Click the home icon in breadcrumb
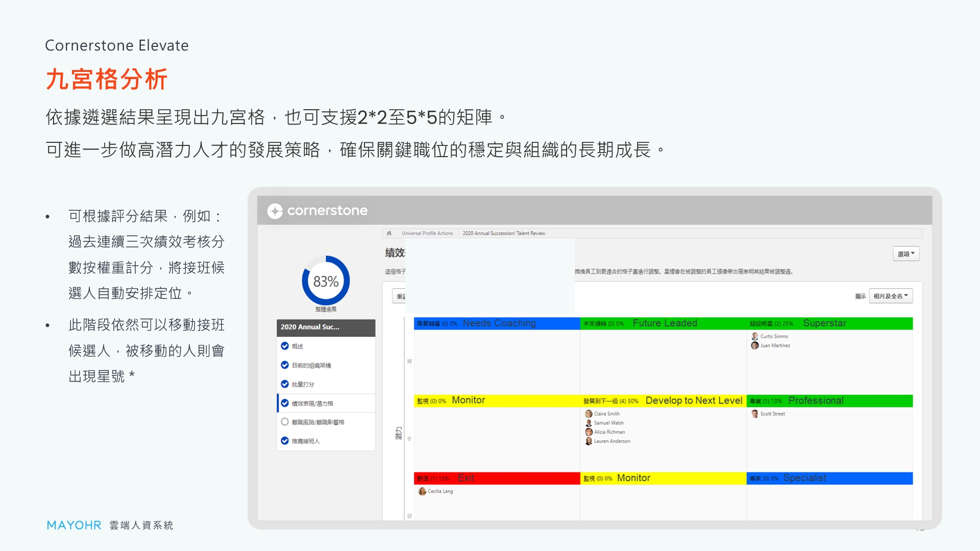This screenshot has height=551, width=980. coord(389,233)
